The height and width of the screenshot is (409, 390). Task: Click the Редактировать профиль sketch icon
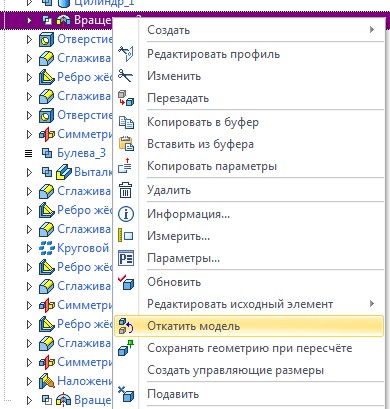click(126, 54)
